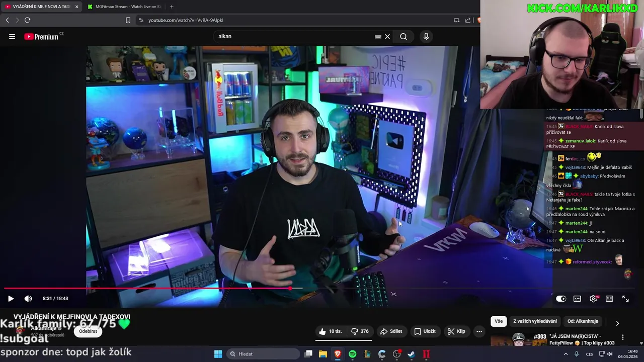Like the video (10 tis.)

(x=331, y=331)
